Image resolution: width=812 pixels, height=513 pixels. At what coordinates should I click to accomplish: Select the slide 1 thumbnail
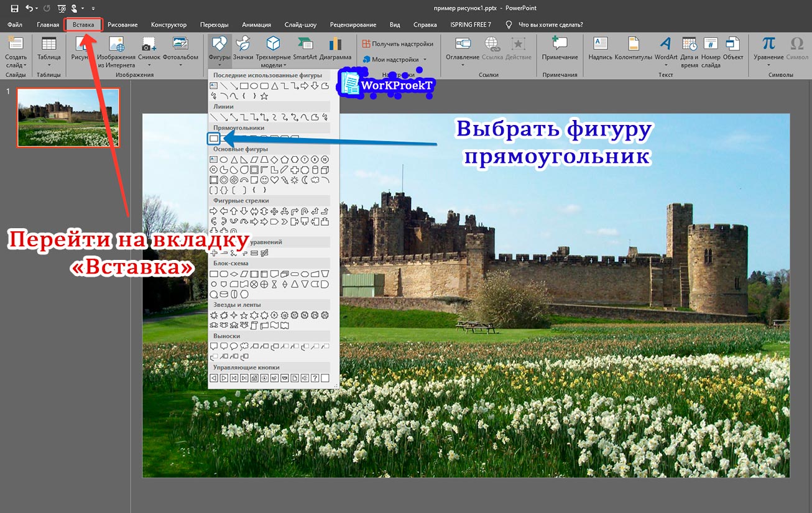click(68, 118)
